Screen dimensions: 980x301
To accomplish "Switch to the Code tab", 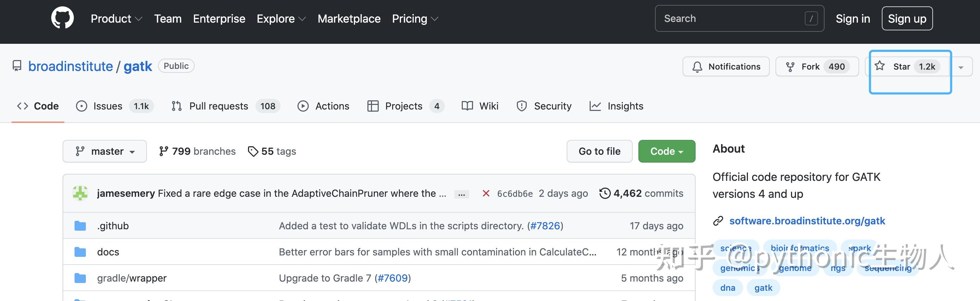I will pos(38,106).
